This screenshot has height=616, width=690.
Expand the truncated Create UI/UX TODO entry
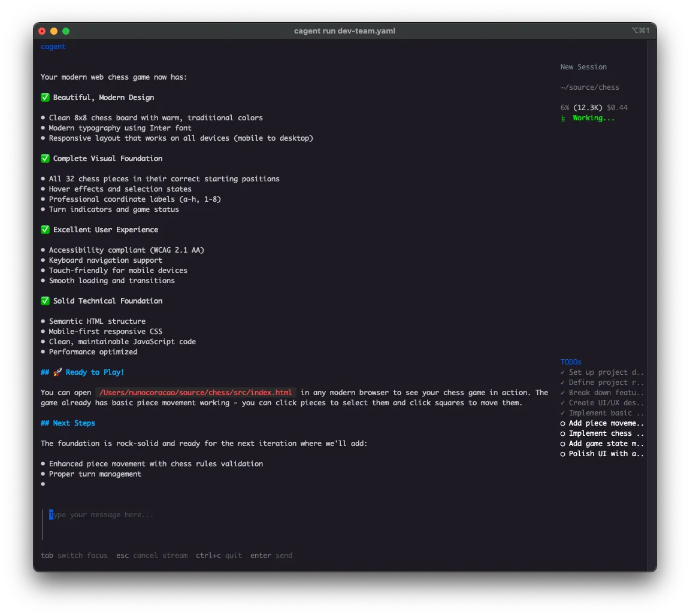tap(602, 402)
